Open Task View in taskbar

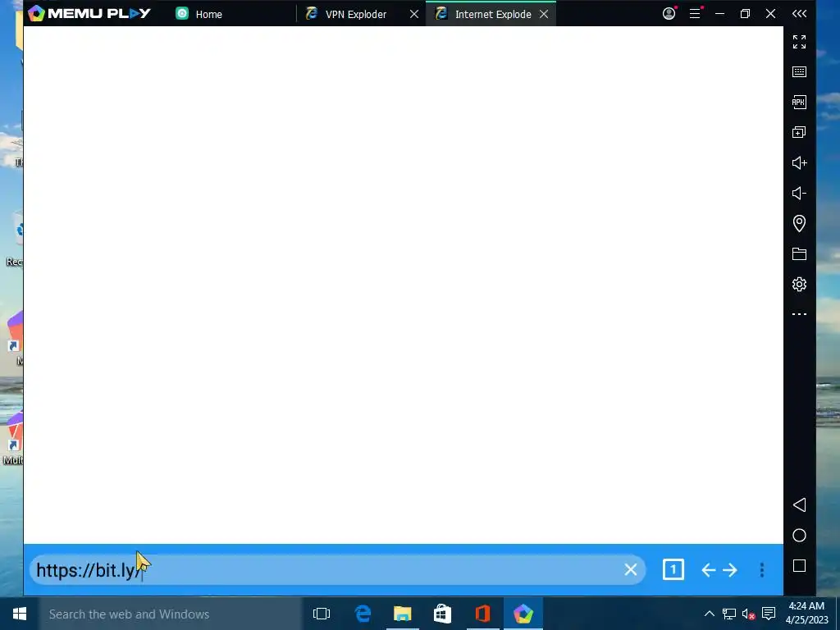(322, 614)
